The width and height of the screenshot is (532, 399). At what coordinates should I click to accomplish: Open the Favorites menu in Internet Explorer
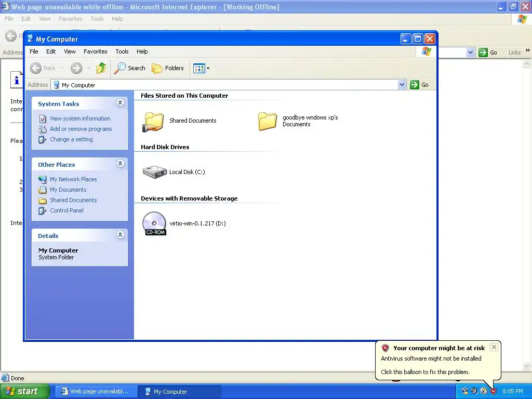coord(70,19)
